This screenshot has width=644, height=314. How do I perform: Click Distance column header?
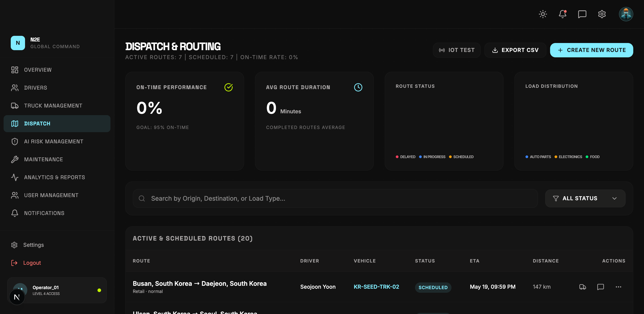[x=546, y=261]
